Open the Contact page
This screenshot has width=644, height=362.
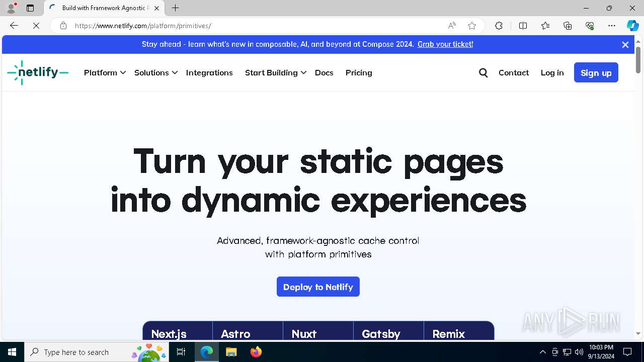(x=514, y=73)
